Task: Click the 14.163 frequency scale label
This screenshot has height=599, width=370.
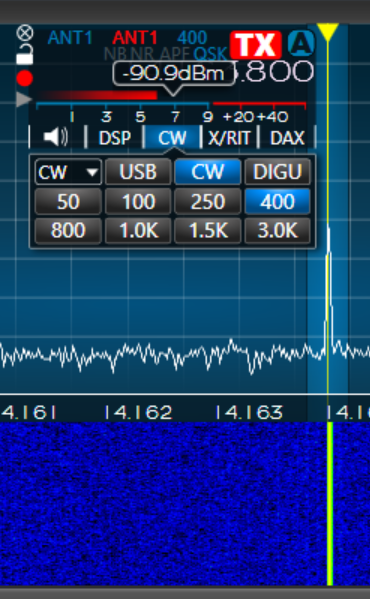Action: [x=249, y=413]
